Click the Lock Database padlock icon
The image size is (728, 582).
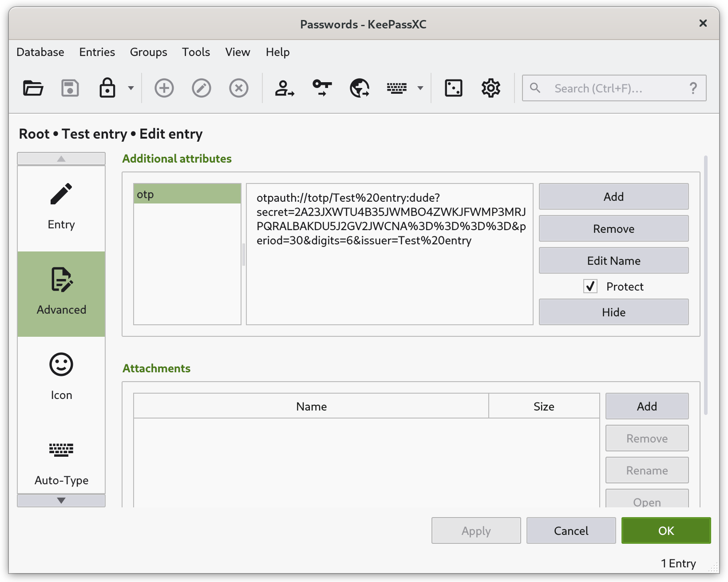point(107,88)
